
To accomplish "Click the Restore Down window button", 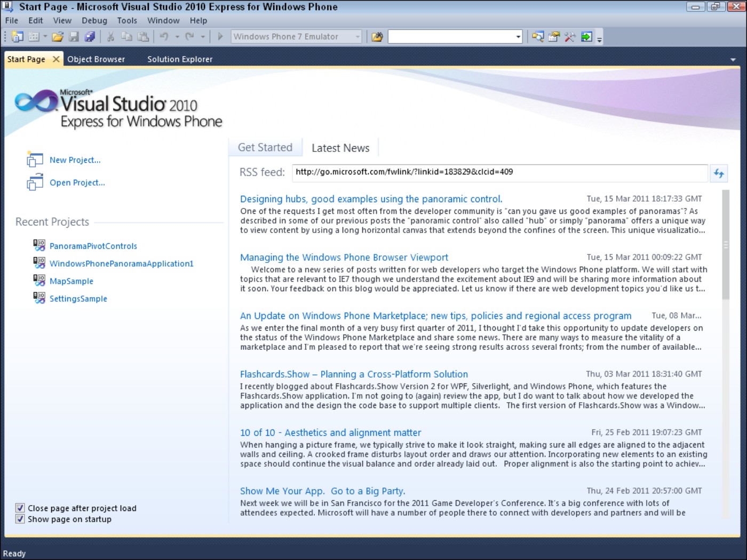I will [715, 7].
